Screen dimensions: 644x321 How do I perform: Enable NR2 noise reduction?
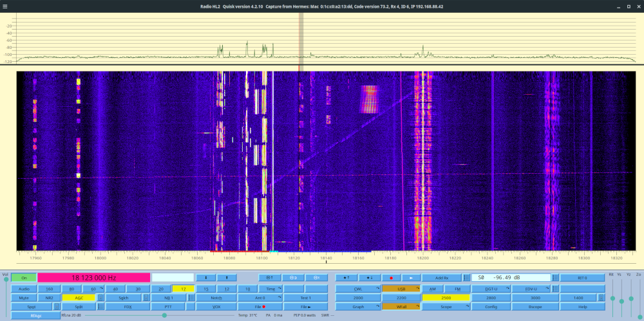49,298
